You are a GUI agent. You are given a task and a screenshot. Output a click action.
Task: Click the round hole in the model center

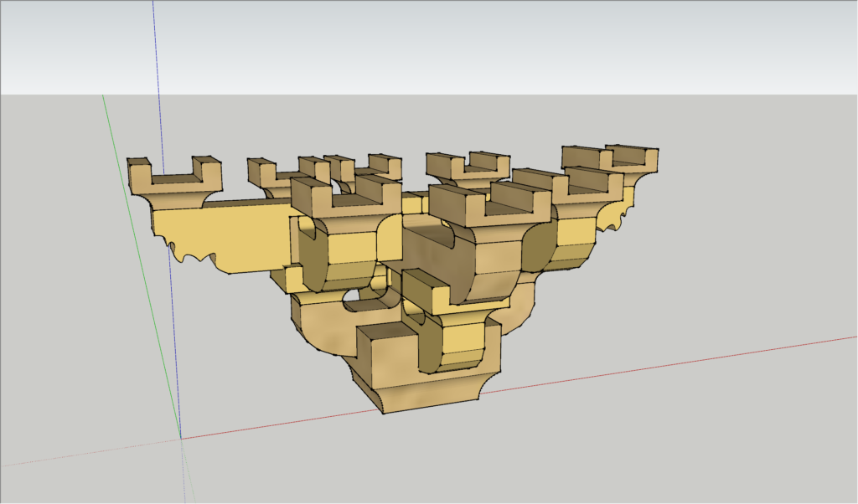tap(353, 296)
